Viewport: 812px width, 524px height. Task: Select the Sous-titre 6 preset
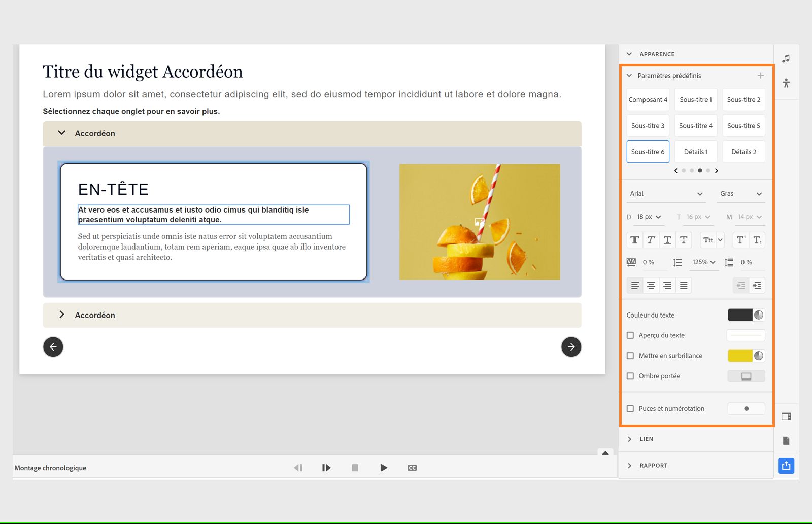click(648, 152)
